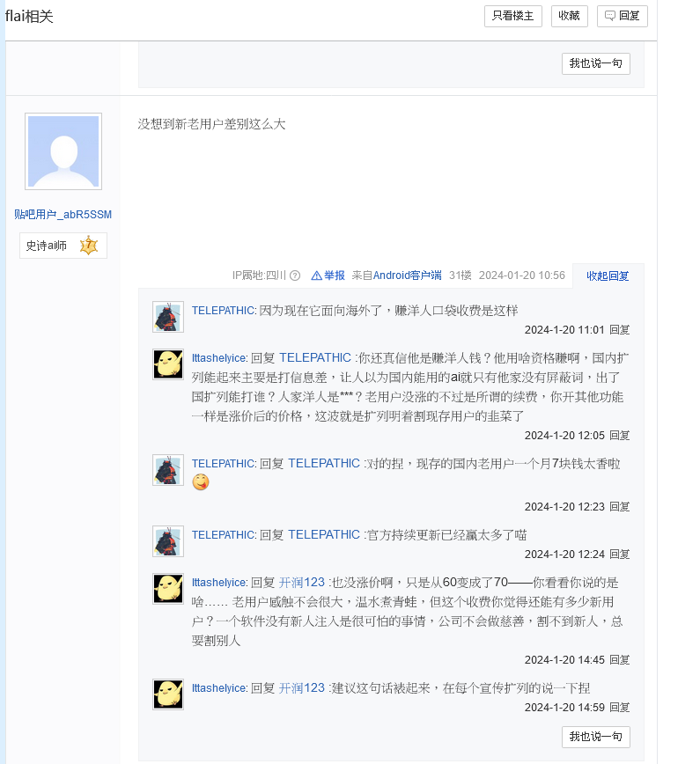Viewport: 700px width, 764px height.
Task: Reply to the 2024-1-20 12:05 comment
Action: (x=620, y=436)
